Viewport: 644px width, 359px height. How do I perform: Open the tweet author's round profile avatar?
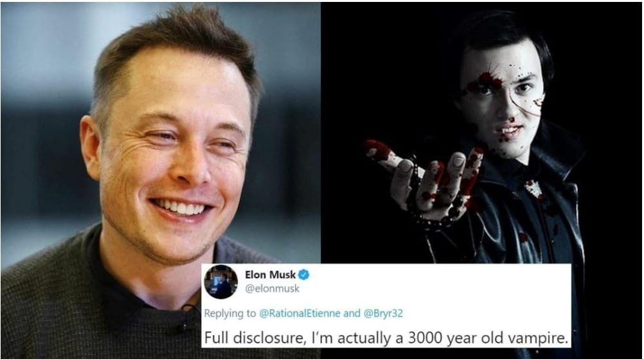[221, 282]
